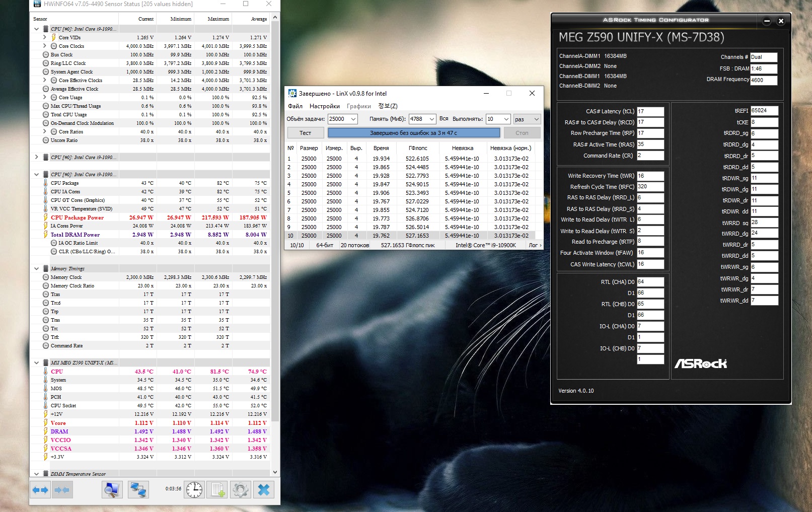812x512 pixels.
Task: Click the Тест button in LinX
Action: point(306,133)
